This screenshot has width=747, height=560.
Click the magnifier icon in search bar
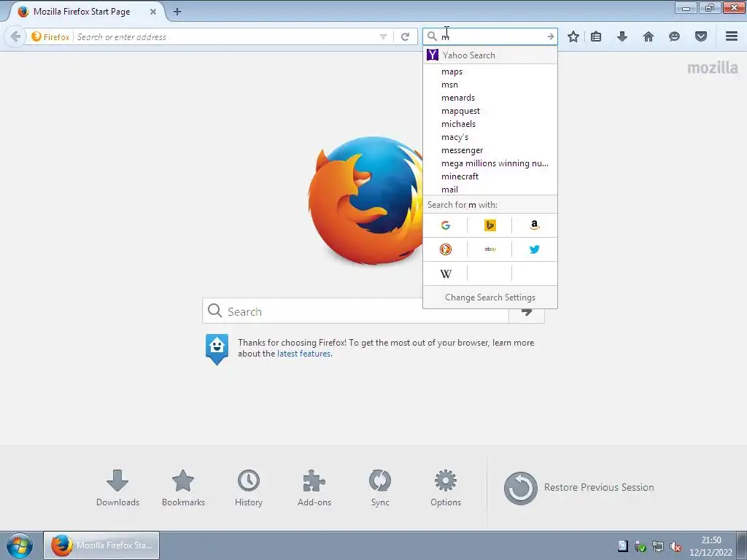coord(432,36)
